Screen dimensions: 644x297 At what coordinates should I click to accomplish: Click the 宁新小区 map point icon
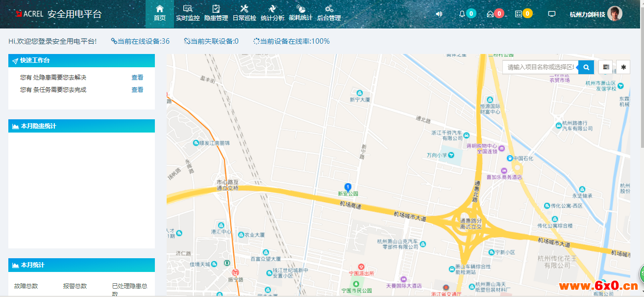pos(492,252)
